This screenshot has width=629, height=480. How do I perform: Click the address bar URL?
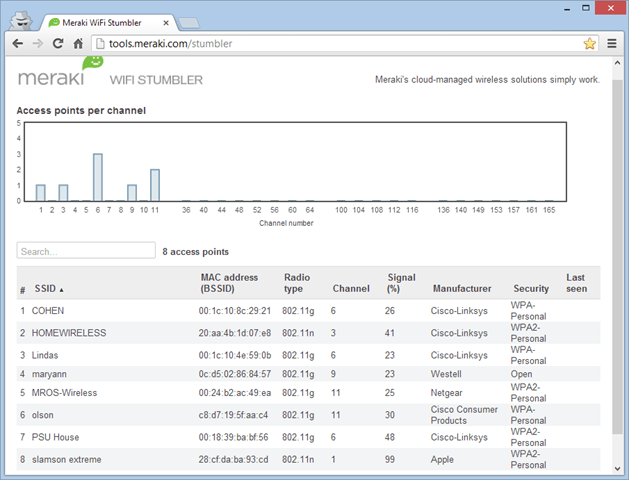pos(170,43)
